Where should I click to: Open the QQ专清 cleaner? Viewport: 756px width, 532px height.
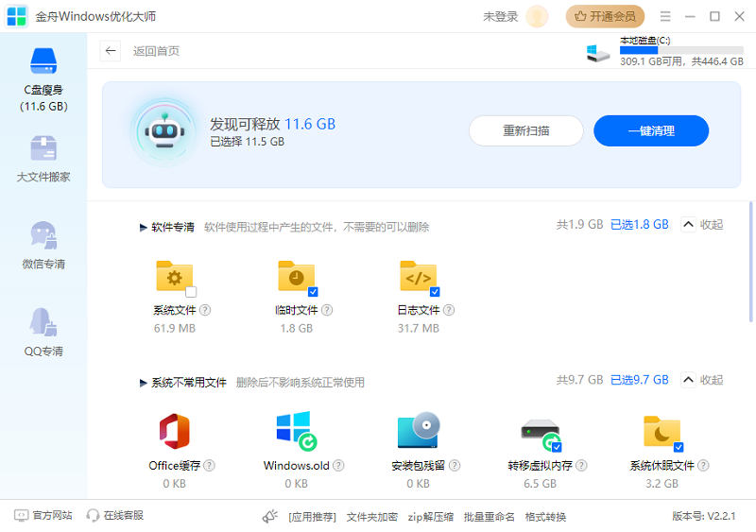point(43,333)
